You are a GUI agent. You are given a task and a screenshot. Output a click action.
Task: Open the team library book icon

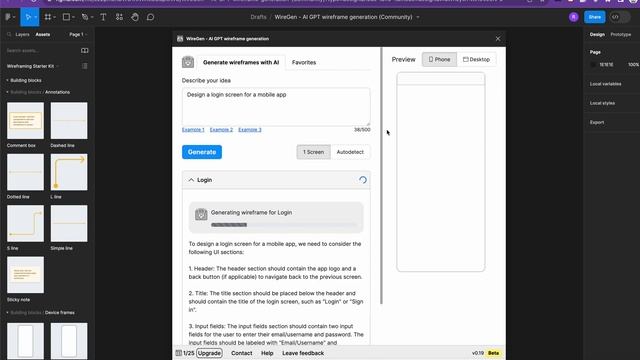(84, 51)
